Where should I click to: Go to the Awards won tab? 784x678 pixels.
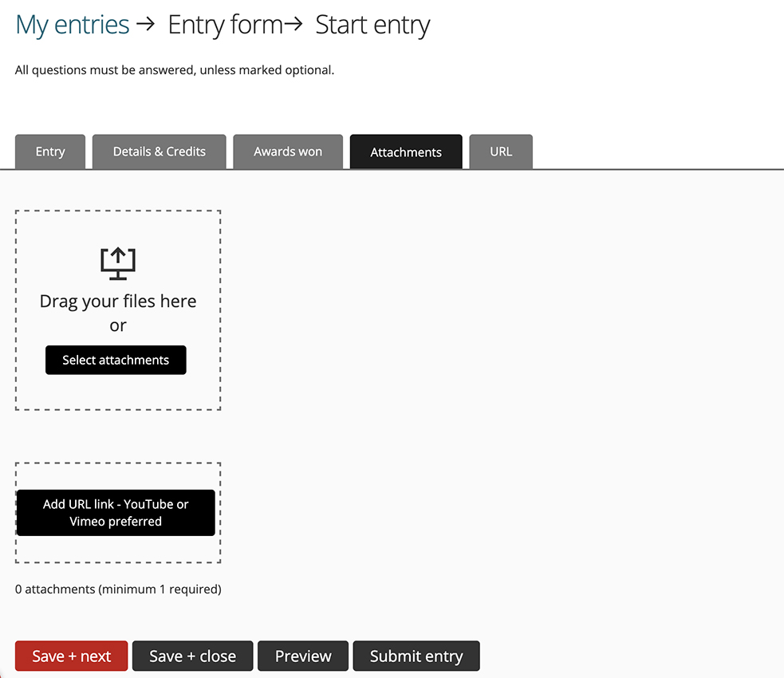[x=288, y=152]
